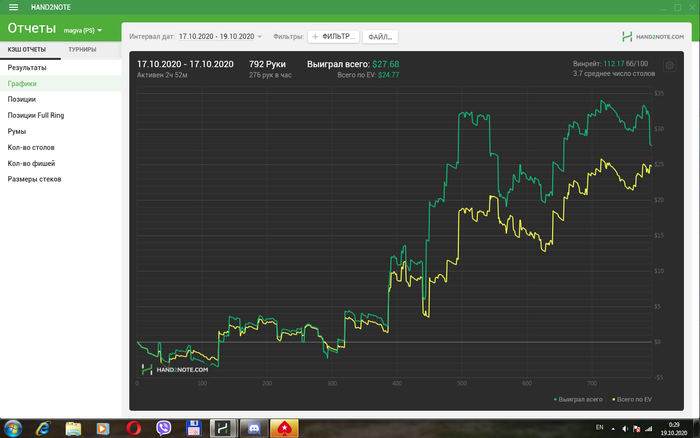Open Размеры стеков report
700x438 pixels.
coord(60,179)
